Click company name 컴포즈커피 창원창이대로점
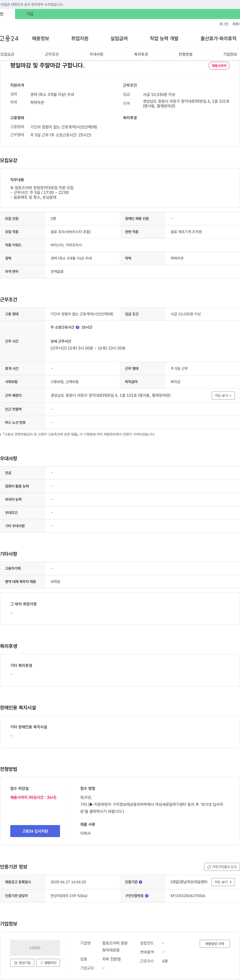Viewport: 240px width, 980px height. coord(115,947)
